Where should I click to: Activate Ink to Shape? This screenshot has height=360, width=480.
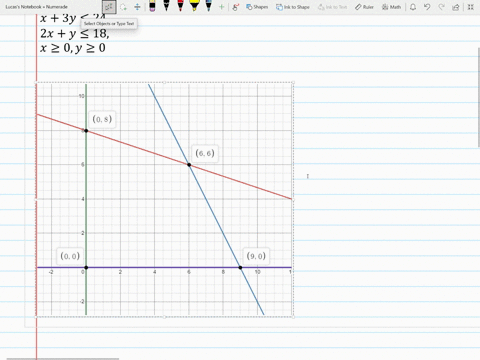[293, 7]
